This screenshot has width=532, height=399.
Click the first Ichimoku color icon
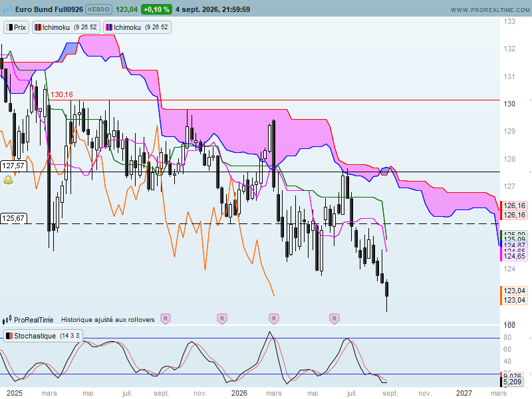(38, 27)
